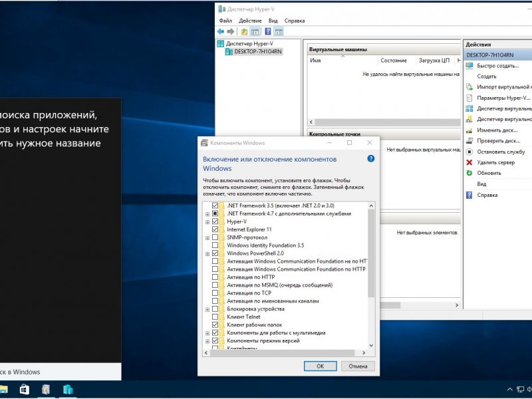The width and height of the screenshot is (532, 399).
Task: Enable Клиент Telnet checkbox
Action: (x=215, y=317)
